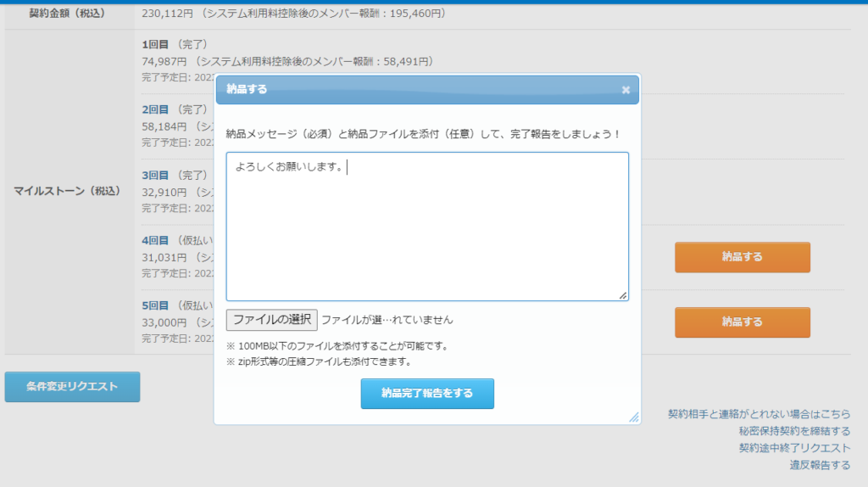
Task: Select the 3回目 milestone label
Action: (x=156, y=175)
